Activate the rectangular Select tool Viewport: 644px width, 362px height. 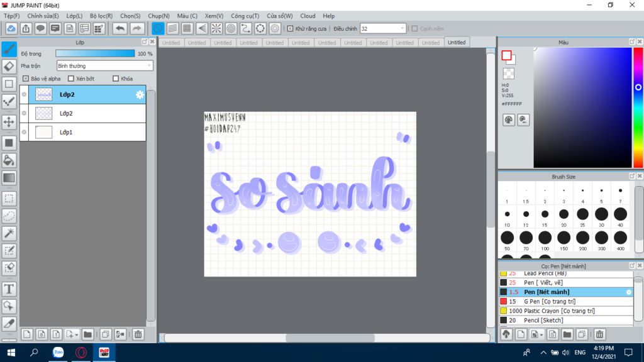pyautogui.click(x=9, y=199)
